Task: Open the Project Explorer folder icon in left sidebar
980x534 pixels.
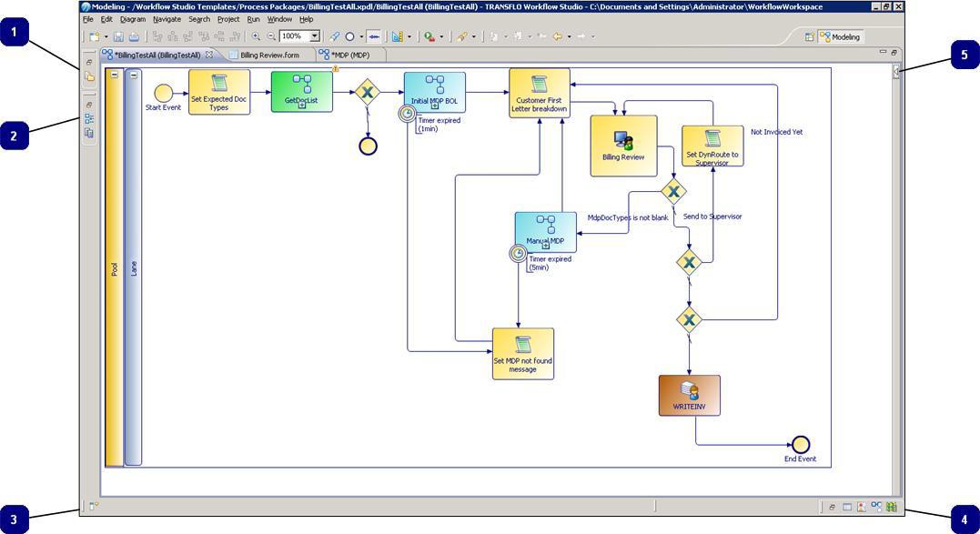Action: 89,77
